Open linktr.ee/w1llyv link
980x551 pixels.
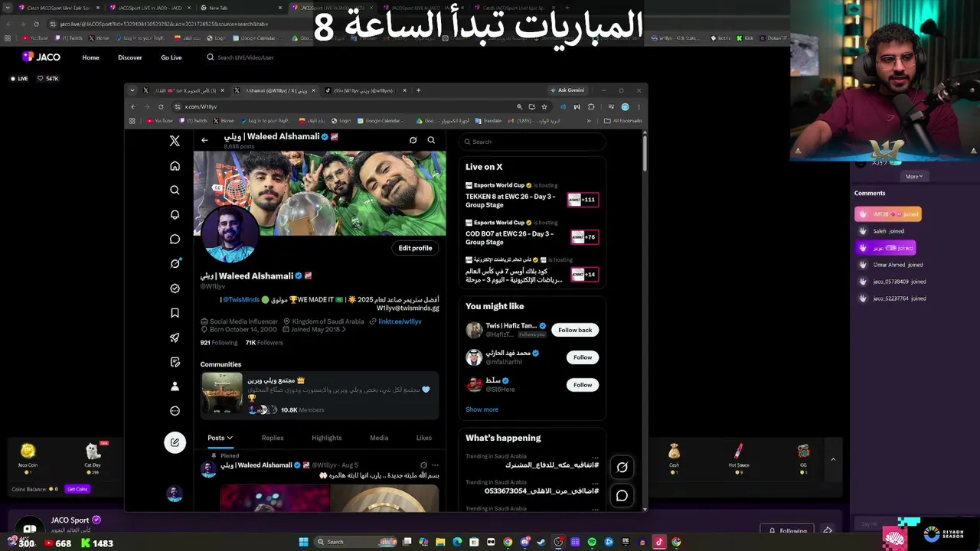click(400, 321)
